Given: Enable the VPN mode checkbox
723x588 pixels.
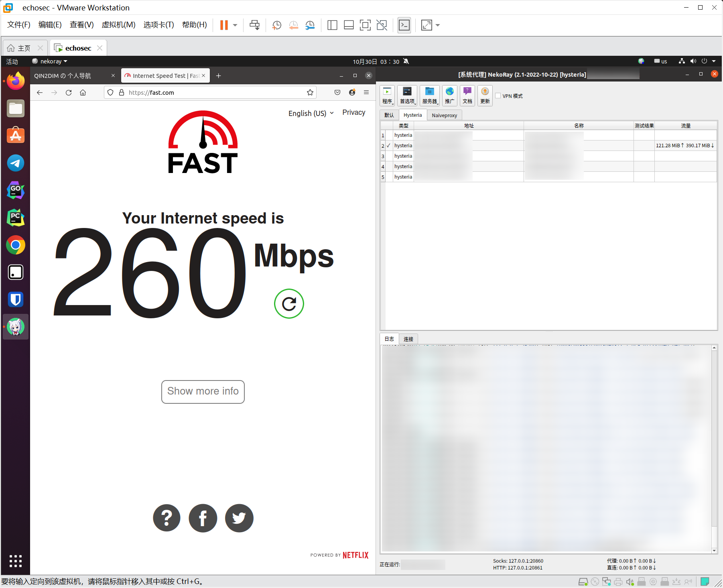Looking at the screenshot, I should pyautogui.click(x=498, y=96).
